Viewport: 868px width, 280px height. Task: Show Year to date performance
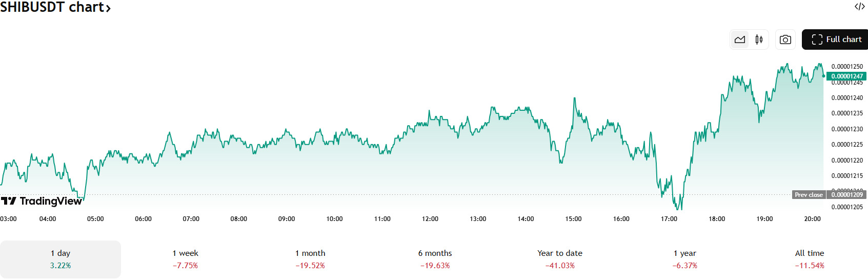(x=560, y=259)
